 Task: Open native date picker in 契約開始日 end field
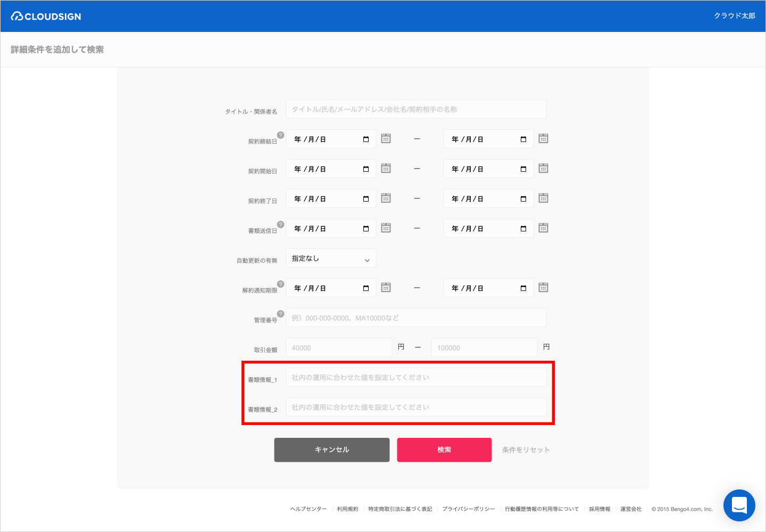point(523,169)
